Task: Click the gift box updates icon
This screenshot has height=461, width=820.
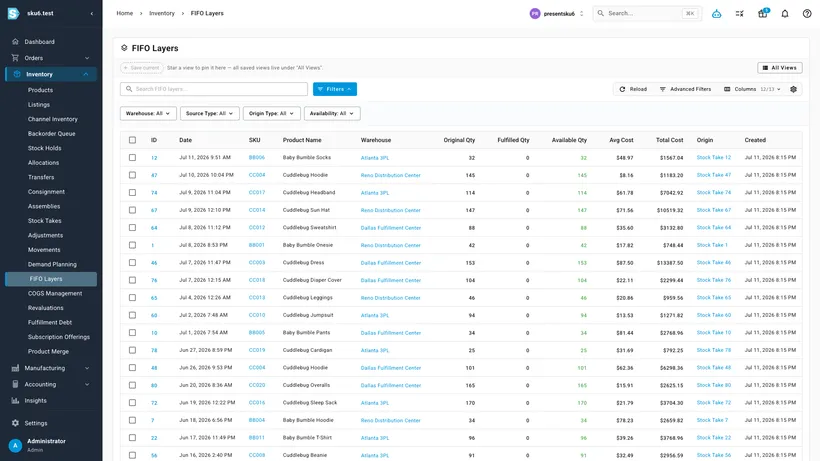Action: click(x=762, y=14)
